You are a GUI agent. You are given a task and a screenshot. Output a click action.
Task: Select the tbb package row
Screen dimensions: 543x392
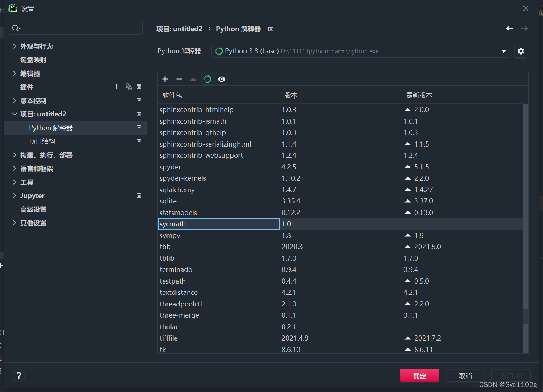click(340, 247)
